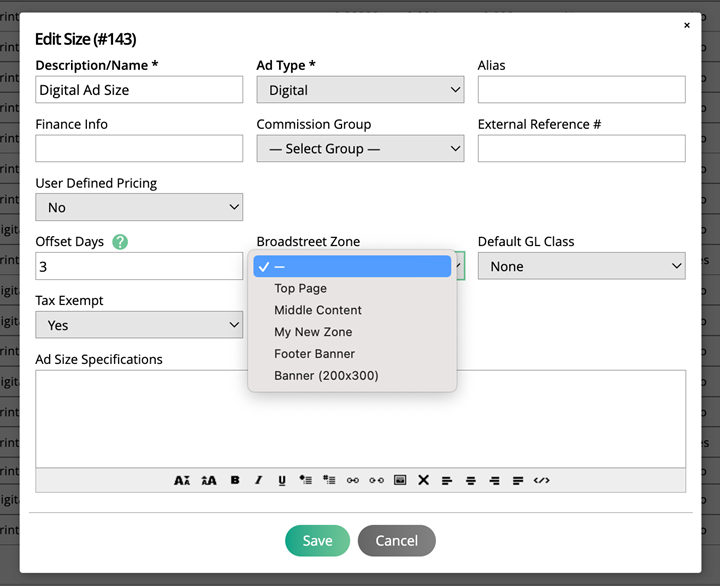Align text to center in editor
720x586 pixels.
(470, 480)
